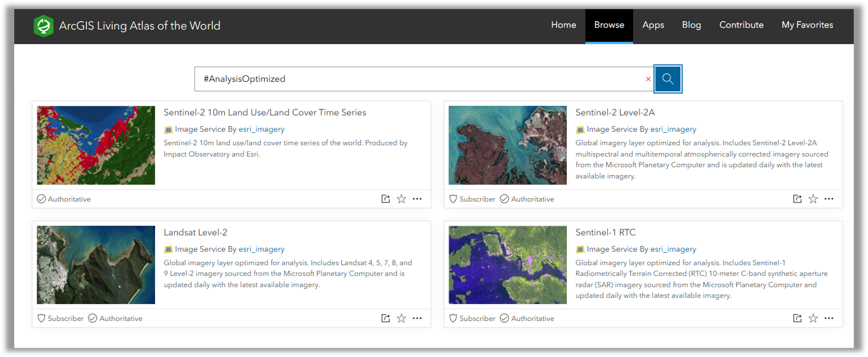
Task: Open the ellipsis menu for Sentinel-1 RTC
Action: point(828,318)
